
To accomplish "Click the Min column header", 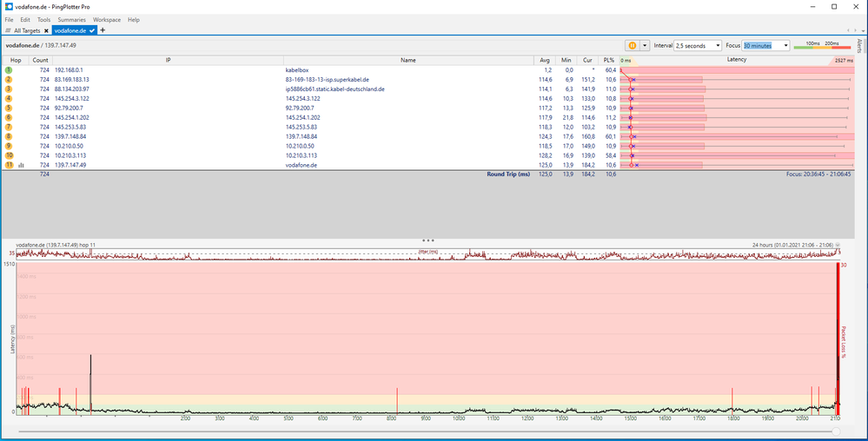I will (x=565, y=60).
